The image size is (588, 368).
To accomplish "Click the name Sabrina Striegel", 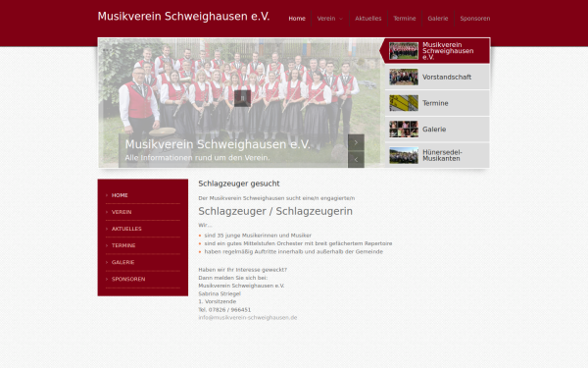I will (220, 293).
